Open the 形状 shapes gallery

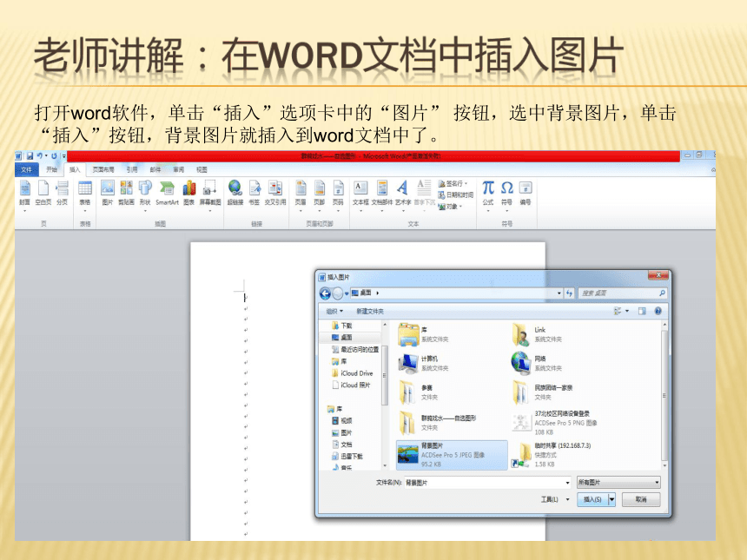coord(145,195)
